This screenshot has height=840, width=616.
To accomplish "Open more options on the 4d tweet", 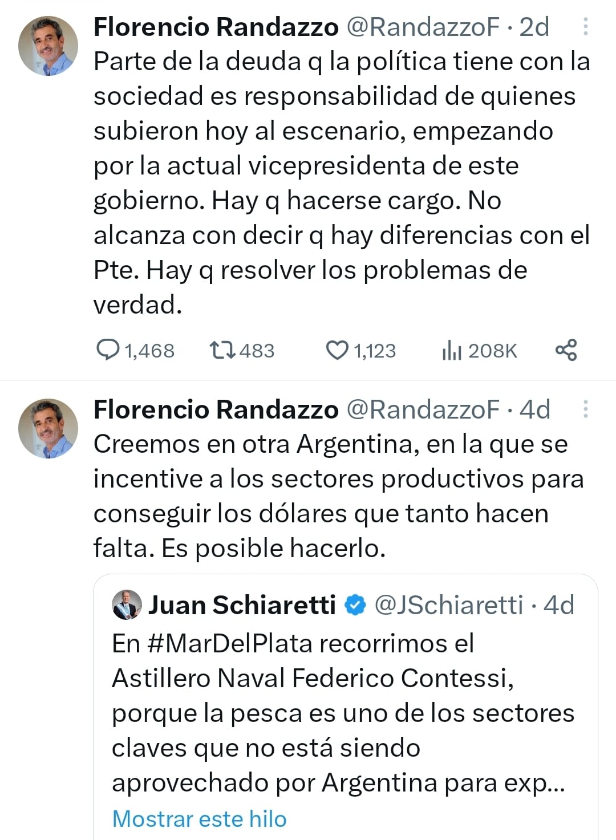I will tap(585, 409).
